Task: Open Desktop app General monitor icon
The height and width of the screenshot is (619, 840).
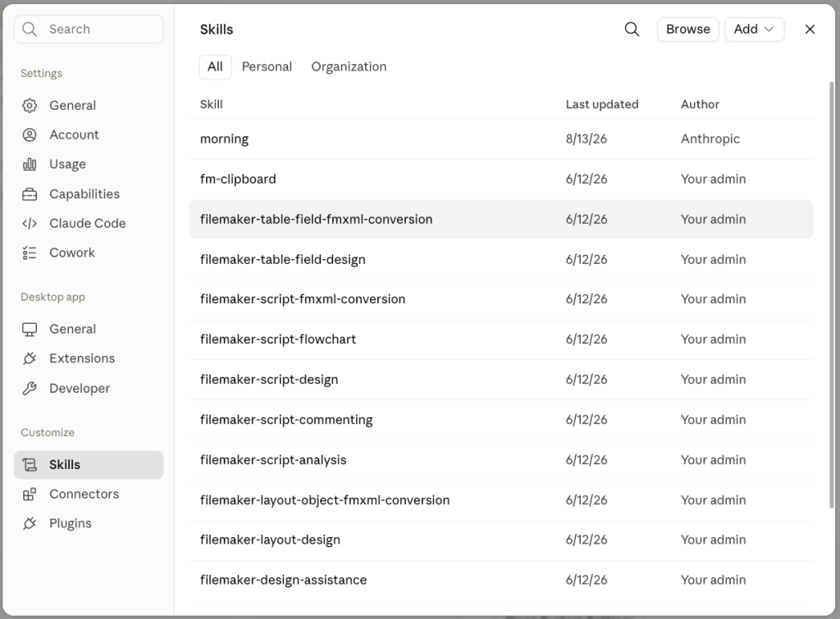Action: [30, 330]
